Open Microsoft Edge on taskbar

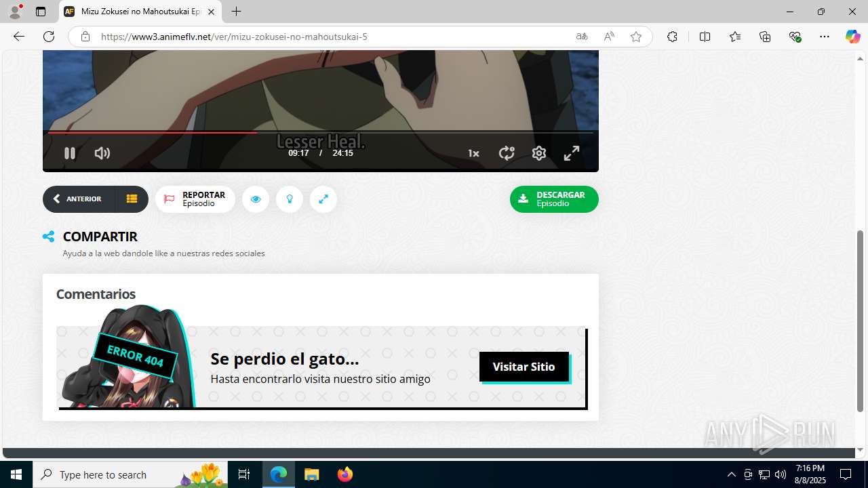coord(279,474)
